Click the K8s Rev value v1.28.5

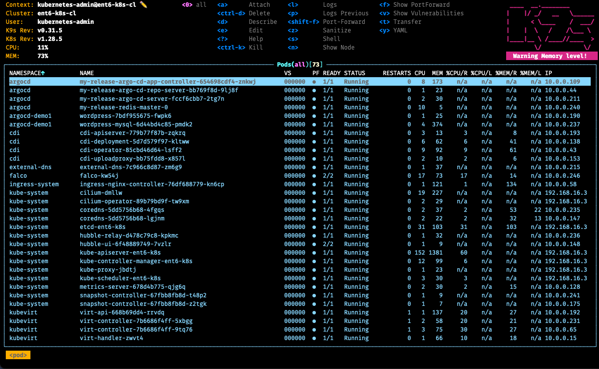coord(50,39)
